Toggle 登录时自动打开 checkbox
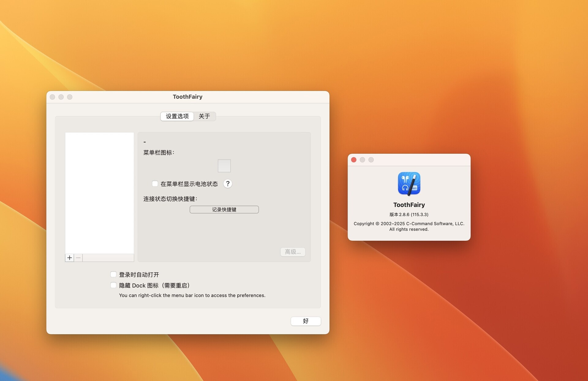 click(x=113, y=274)
